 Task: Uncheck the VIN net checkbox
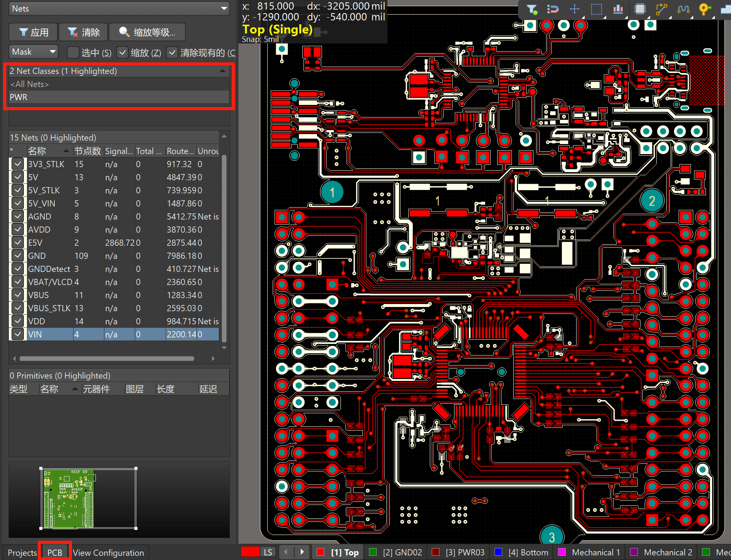[17, 334]
